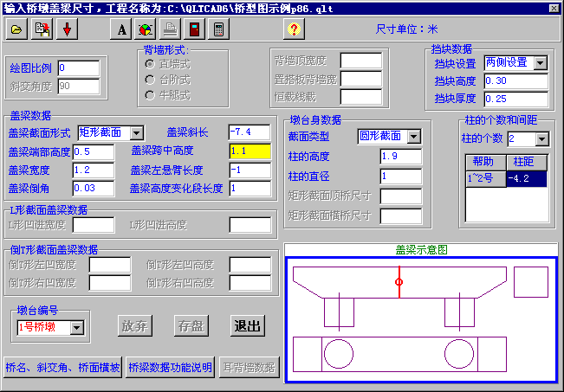Image resolution: width=564 pixels, height=392 pixels.
Task: Select the 直墙式 radio button
Action: [x=150, y=64]
